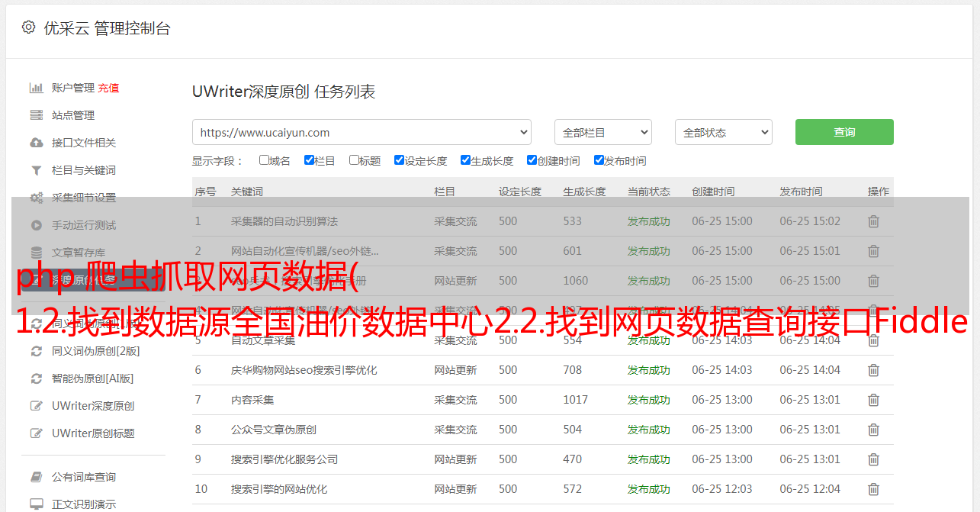Click the gear icon beside 优采云 管理控制台

coord(28,27)
